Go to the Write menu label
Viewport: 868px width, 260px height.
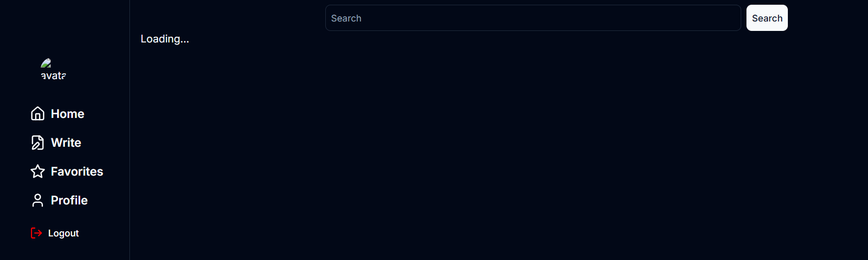pyautogui.click(x=66, y=143)
